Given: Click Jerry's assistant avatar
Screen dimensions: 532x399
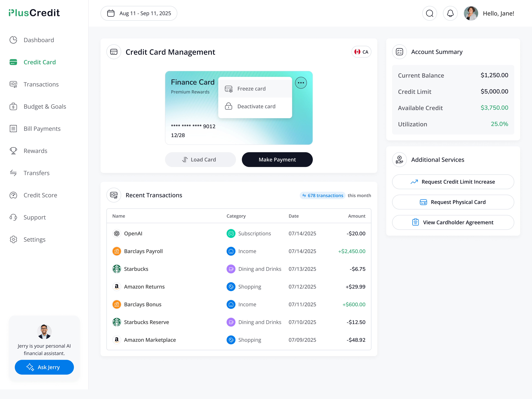Looking at the screenshot, I should 44,332.
